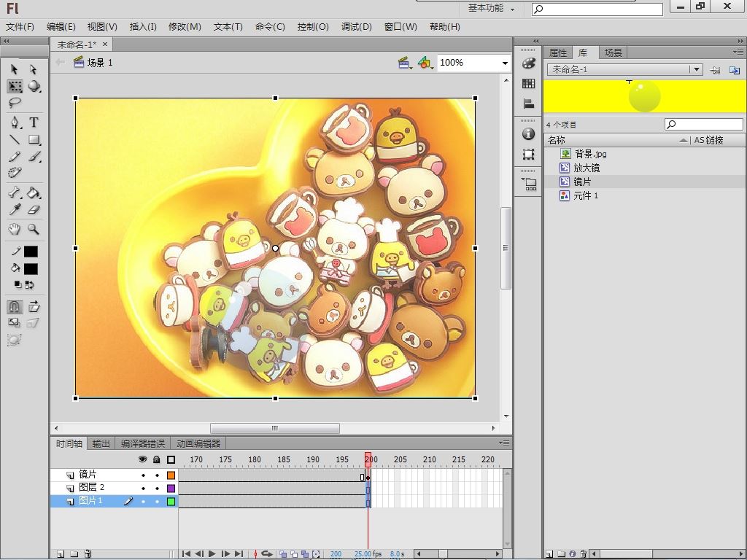Toggle outline square of 镜片 layer
This screenshot has height=560, width=747.
coord(171,475)
